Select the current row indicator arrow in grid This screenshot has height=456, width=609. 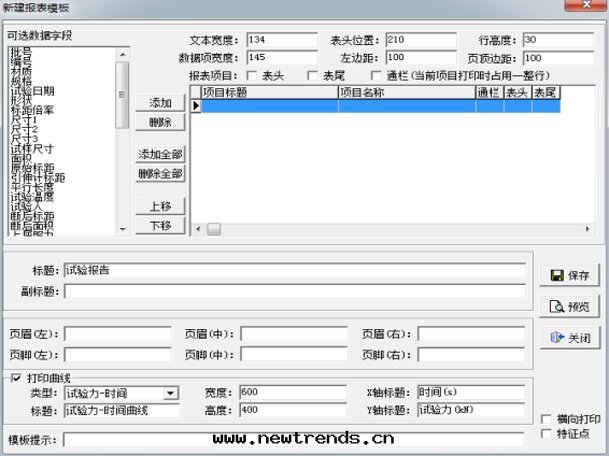196,106
